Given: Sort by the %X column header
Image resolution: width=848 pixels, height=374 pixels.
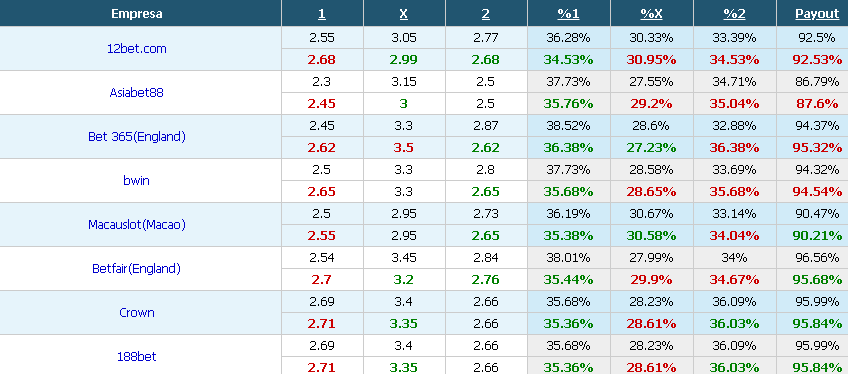Looking at the screenshot, I should tap(651, 14).
